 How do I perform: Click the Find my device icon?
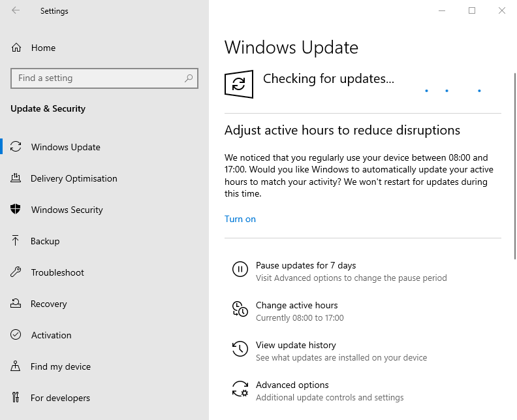point(15,366)
